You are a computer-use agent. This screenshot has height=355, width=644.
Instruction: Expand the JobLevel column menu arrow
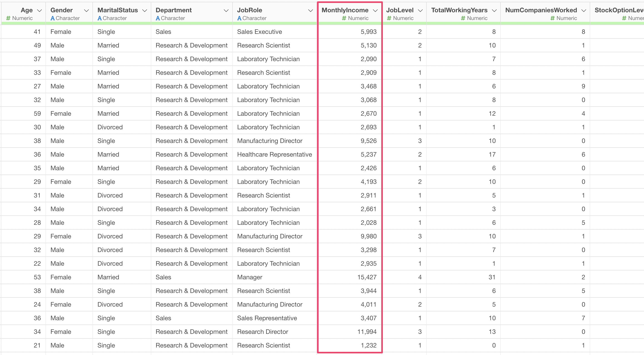[x=420, y=10]
